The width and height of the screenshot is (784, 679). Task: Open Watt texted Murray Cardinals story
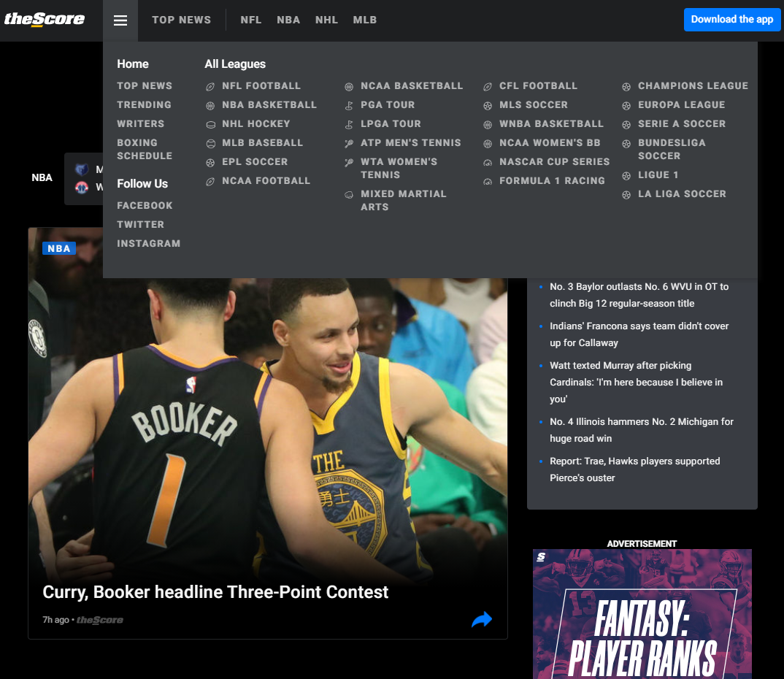click(x=636, y=383)
